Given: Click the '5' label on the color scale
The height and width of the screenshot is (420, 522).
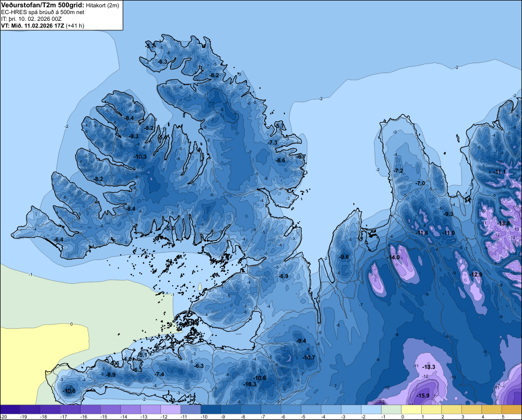Looking at the screenshot, I should [x=503, y=417].
